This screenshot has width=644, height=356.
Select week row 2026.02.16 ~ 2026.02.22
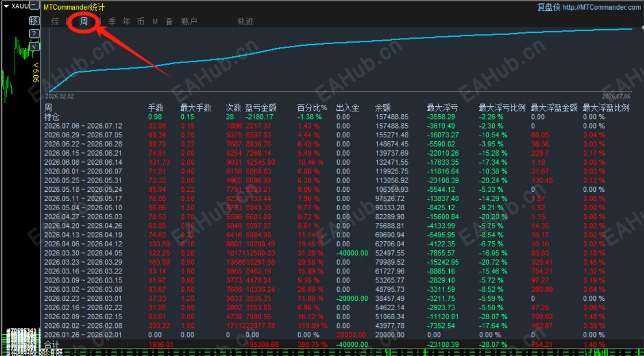(x=83, y=307)
